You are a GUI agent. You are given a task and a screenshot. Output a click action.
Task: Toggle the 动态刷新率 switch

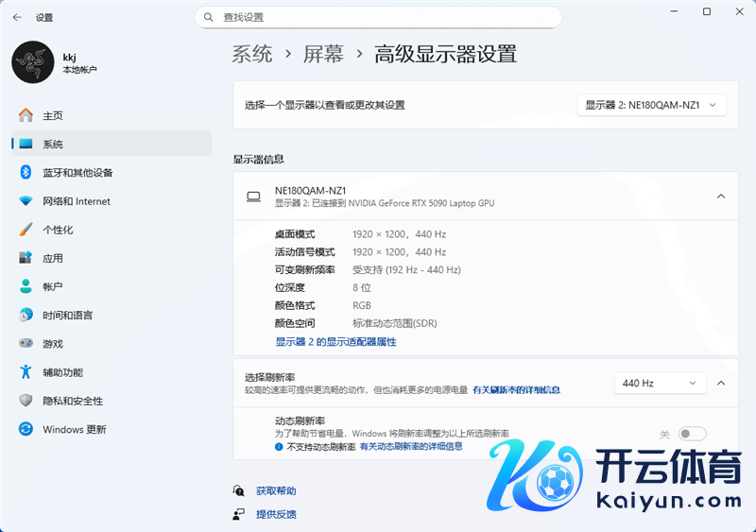click(692, 434)
